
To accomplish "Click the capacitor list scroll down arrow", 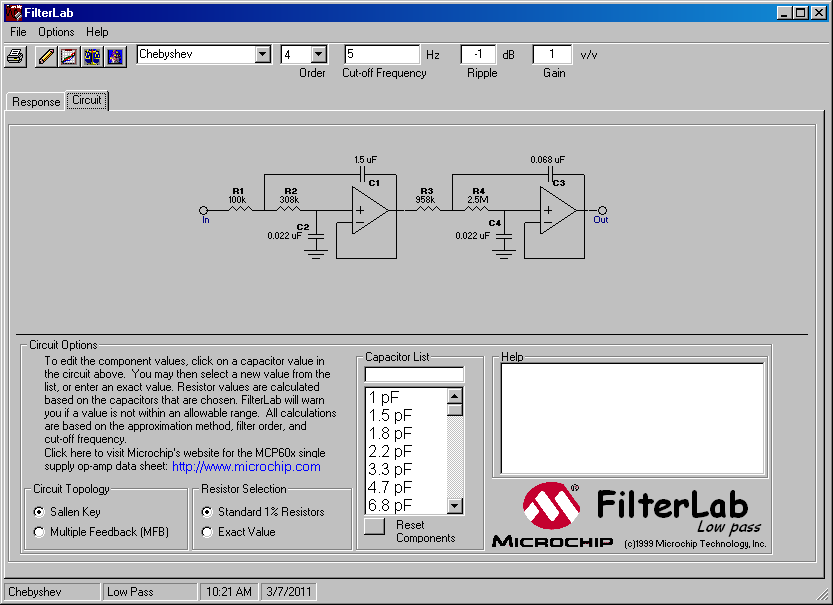I will click(455, 506).
